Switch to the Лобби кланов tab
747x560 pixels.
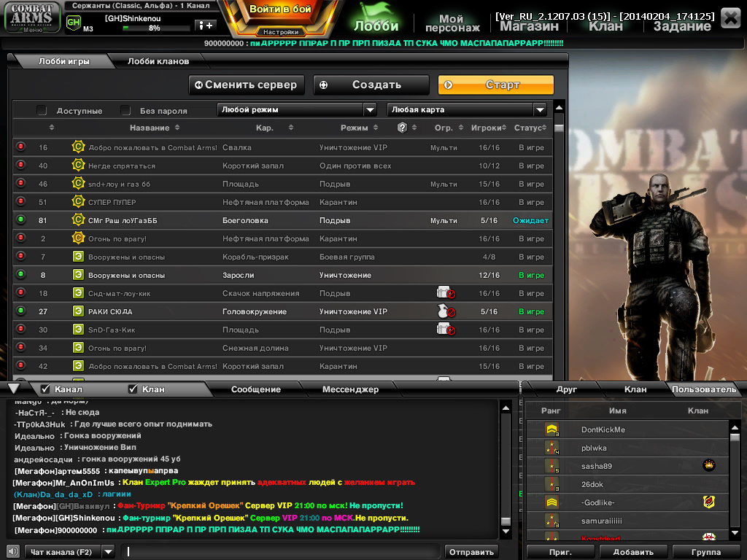[x=158, y=61]
